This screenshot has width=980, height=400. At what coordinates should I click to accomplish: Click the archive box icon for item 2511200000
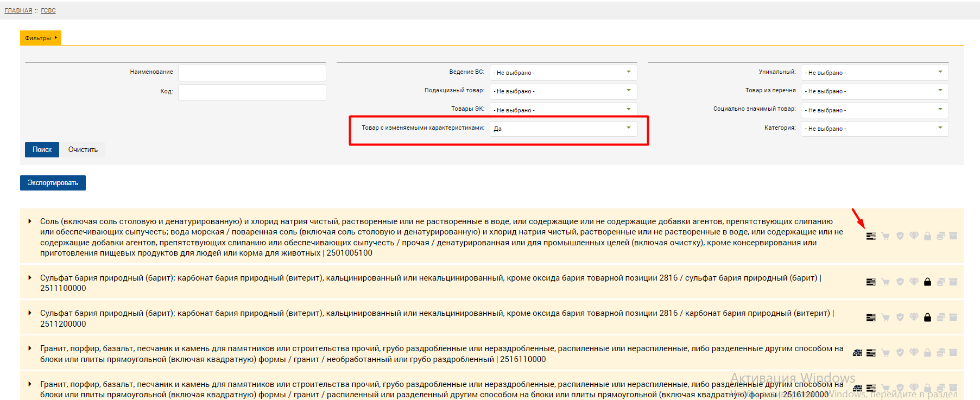(x=953, y=318)
